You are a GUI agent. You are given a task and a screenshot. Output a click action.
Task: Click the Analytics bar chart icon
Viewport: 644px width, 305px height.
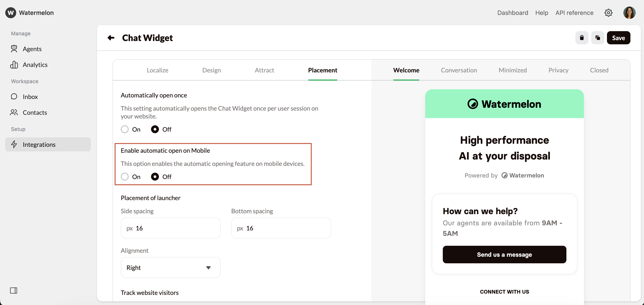click(x=14, y=65)
